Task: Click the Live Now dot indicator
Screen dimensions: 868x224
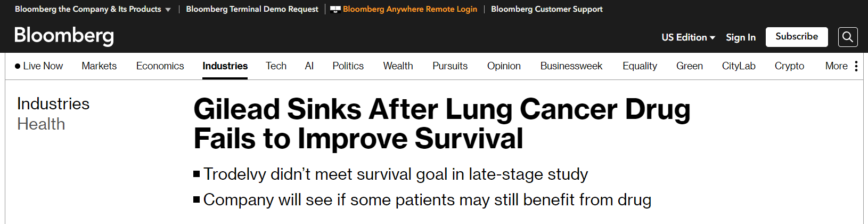Action: 18,66
